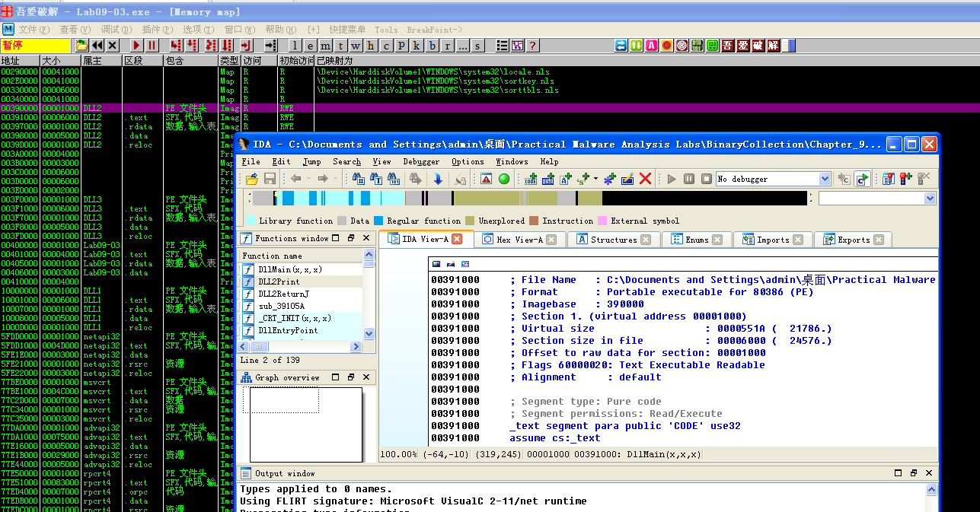980x512 pixels.
Task: Click the 大小 column header in Memory map
Action: (x=61, y=60)
